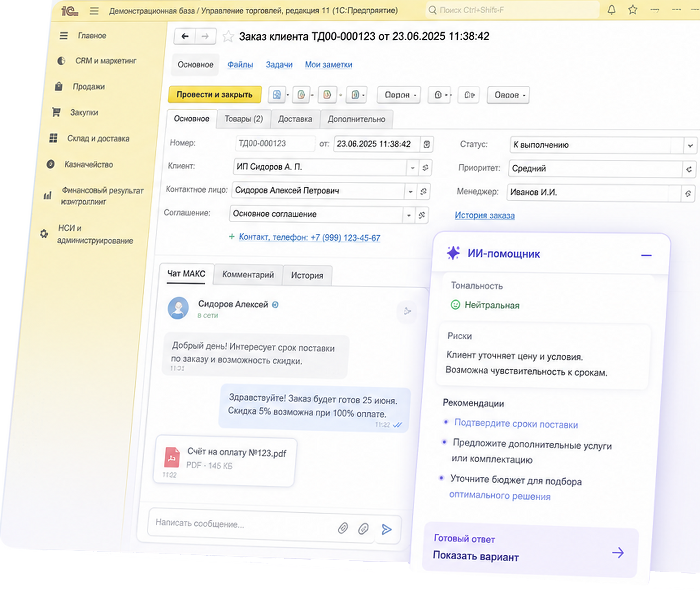This screenshot has height=591, width=700.
Task: Click the red PDF file icon
Action: click(x=172, y=457)
